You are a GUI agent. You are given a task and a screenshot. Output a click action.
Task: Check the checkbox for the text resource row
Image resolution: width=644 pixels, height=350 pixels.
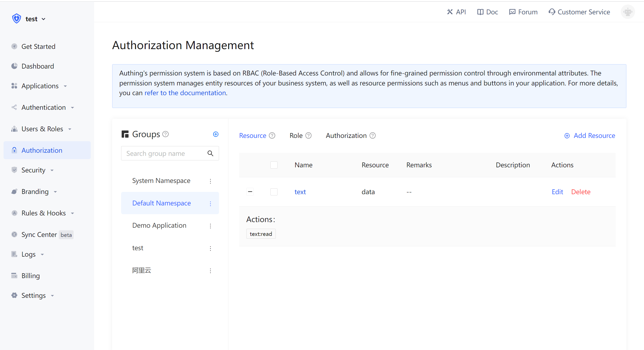click(x=274, y=192)
